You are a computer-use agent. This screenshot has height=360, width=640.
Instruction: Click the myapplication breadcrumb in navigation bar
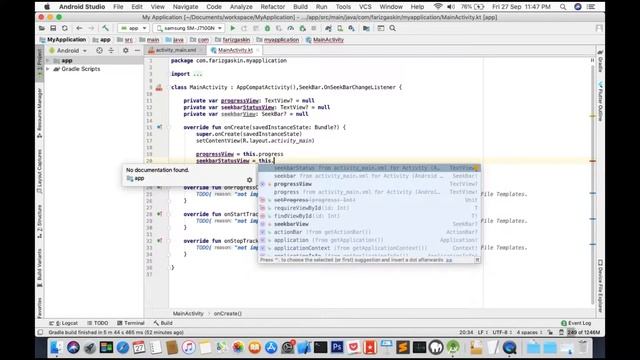tap(278, 40)
